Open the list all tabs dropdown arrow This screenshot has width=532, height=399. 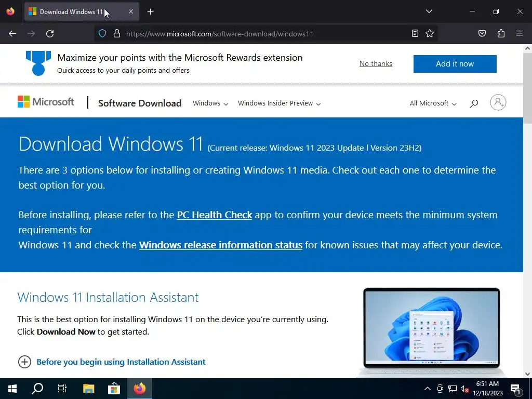tap(429, 11)
